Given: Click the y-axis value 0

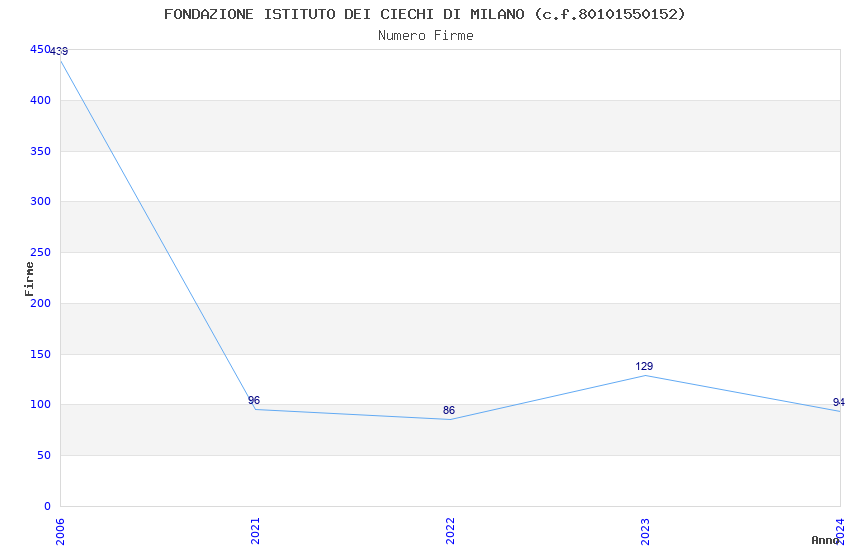Looking at the screenshot, I should (48, 507).
